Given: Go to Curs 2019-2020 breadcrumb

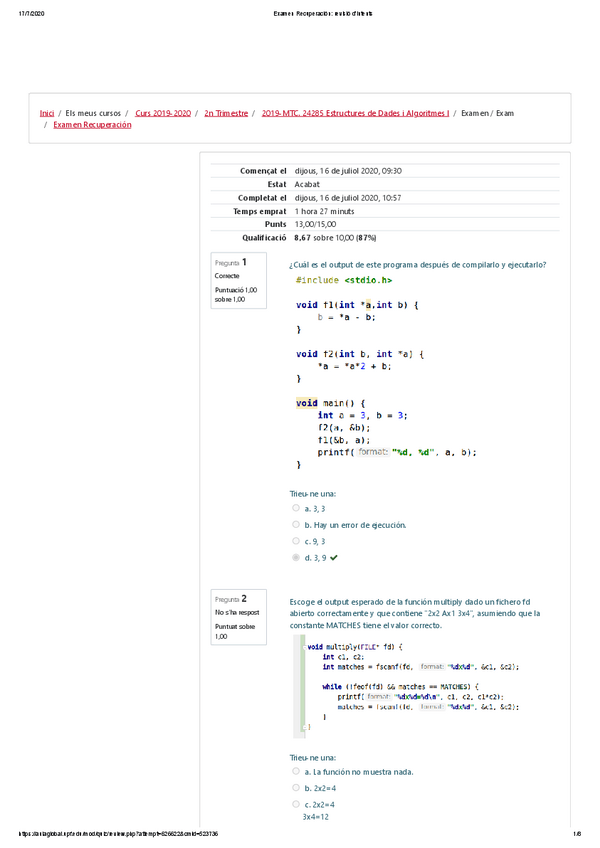Looking at the screenshot, I should (x=162, y=114).
